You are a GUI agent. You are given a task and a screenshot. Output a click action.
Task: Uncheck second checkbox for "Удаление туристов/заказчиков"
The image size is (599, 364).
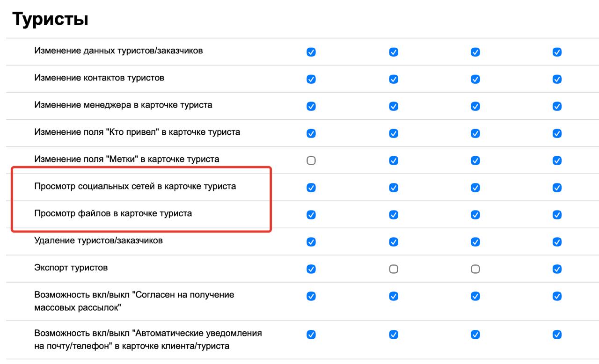[394, 242]
